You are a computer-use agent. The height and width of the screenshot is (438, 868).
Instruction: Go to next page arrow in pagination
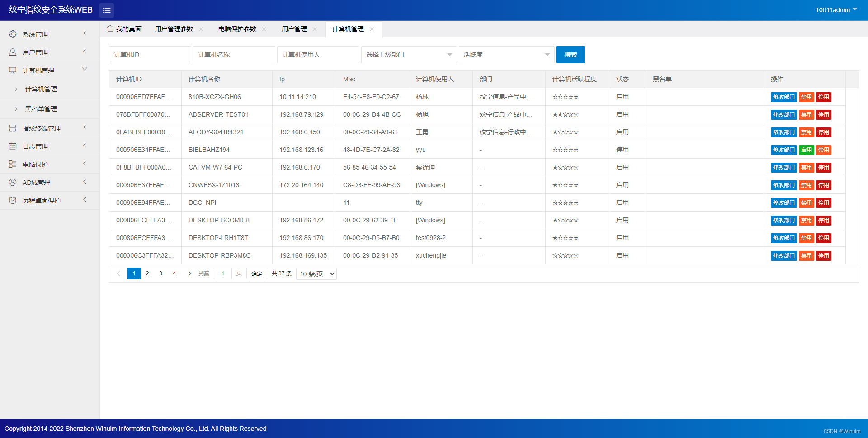pos(189,273)
